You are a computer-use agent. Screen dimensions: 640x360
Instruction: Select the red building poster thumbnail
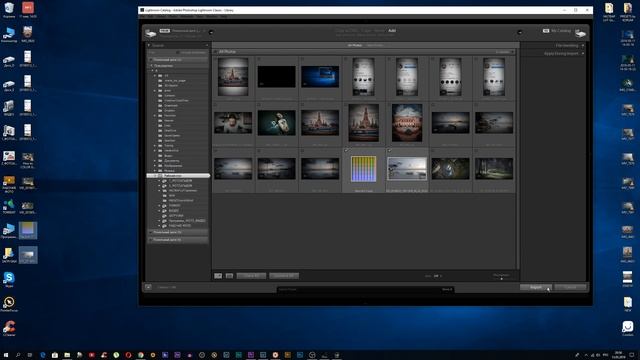tap(407, 123)
